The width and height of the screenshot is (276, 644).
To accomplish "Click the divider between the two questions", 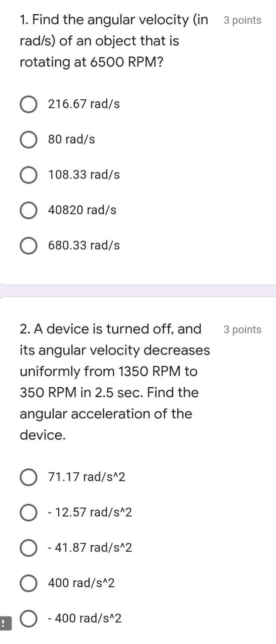I will pos(138,290).
